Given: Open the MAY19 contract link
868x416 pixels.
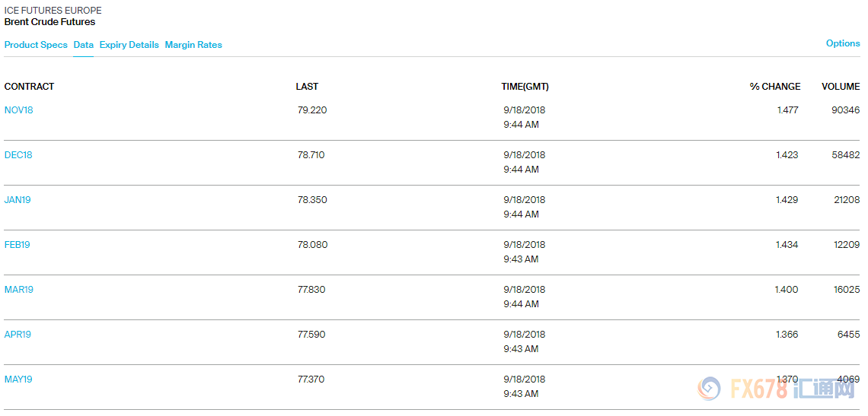Looking at the screenshot, I should pyautogui.click(x=18, y=379).
